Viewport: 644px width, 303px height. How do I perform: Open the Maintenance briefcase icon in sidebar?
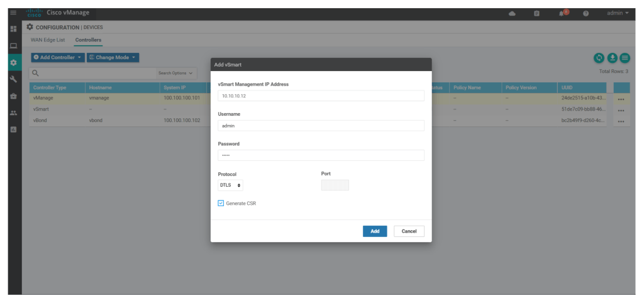13,96
